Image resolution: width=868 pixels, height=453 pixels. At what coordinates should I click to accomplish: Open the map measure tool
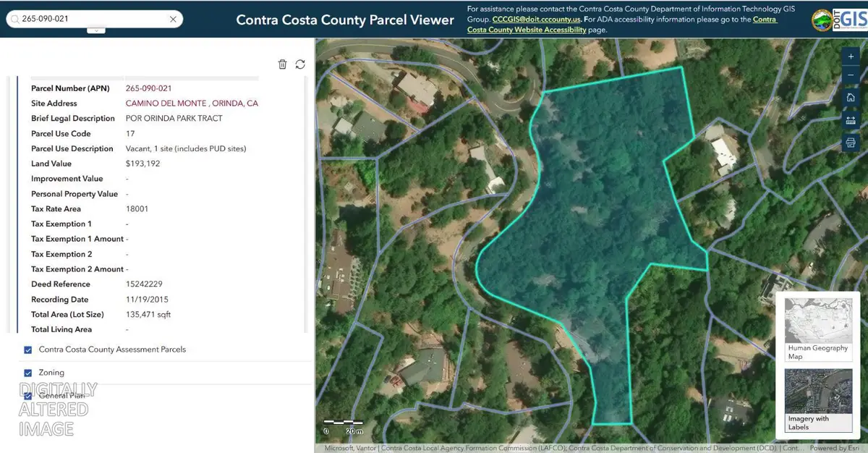(x=851, y=120)
